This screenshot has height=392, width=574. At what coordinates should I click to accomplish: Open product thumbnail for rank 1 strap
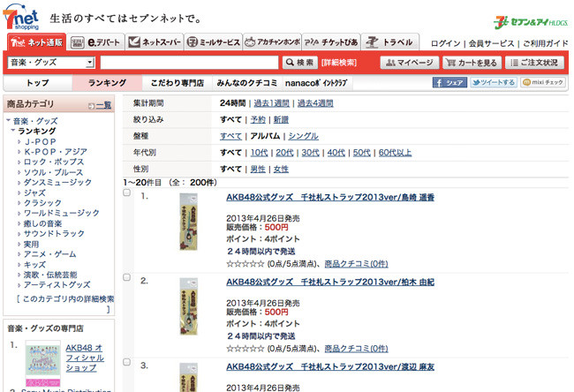point(188,222)
